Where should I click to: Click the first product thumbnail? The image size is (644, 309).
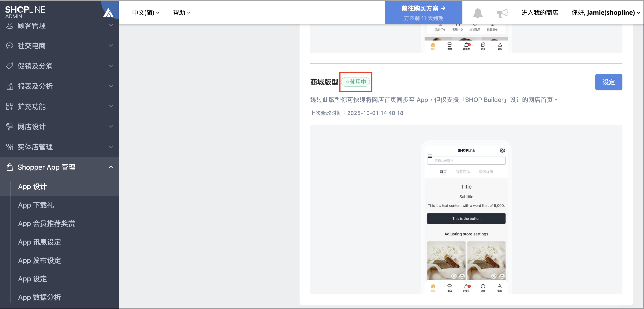[446, 261]
